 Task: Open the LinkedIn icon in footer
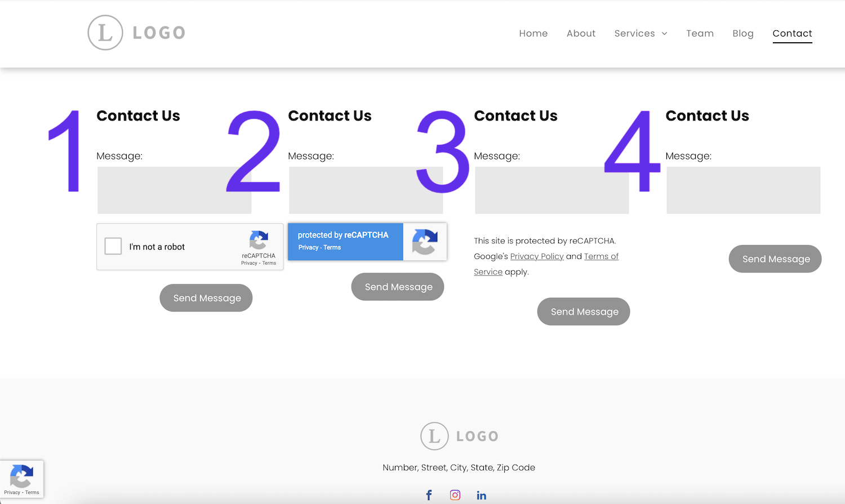(x=482, y=495)
